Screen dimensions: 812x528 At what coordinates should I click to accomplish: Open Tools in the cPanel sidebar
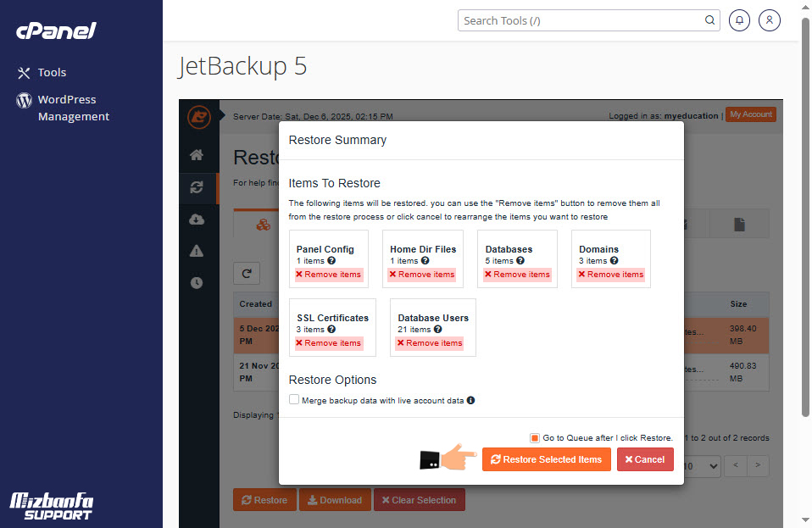pos(52,73)
